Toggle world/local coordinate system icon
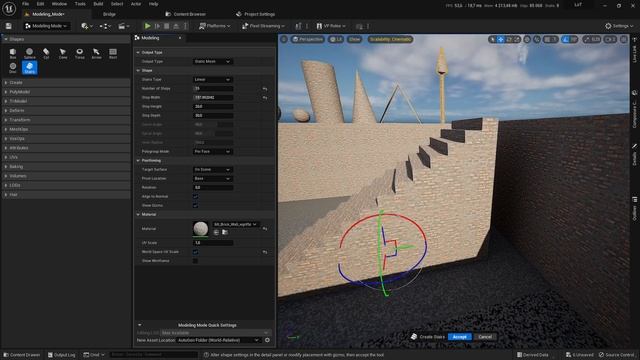The width and height of the screenshot is (640, 360). tap(527, 39)
